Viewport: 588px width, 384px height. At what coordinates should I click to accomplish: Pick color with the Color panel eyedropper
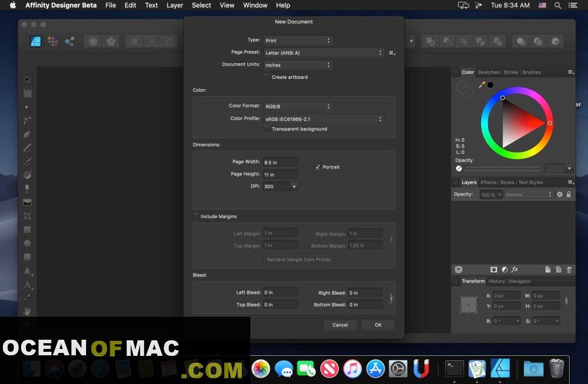coord(482,85)
